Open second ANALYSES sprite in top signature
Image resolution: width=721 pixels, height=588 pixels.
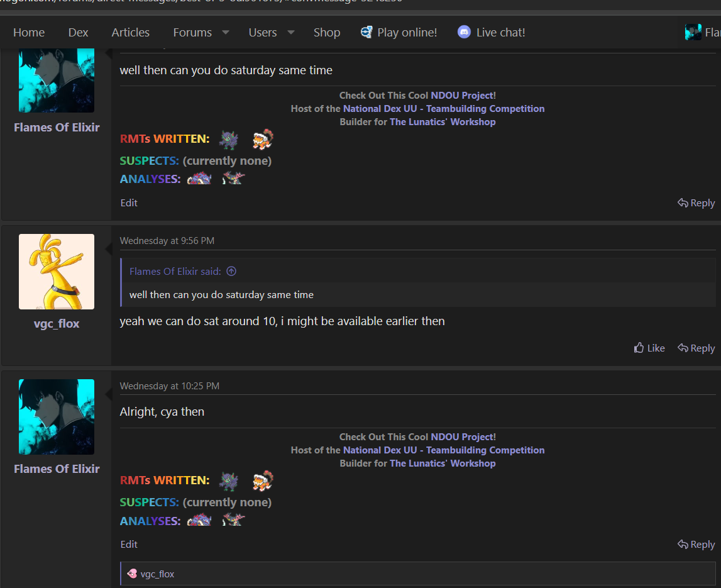234,177
